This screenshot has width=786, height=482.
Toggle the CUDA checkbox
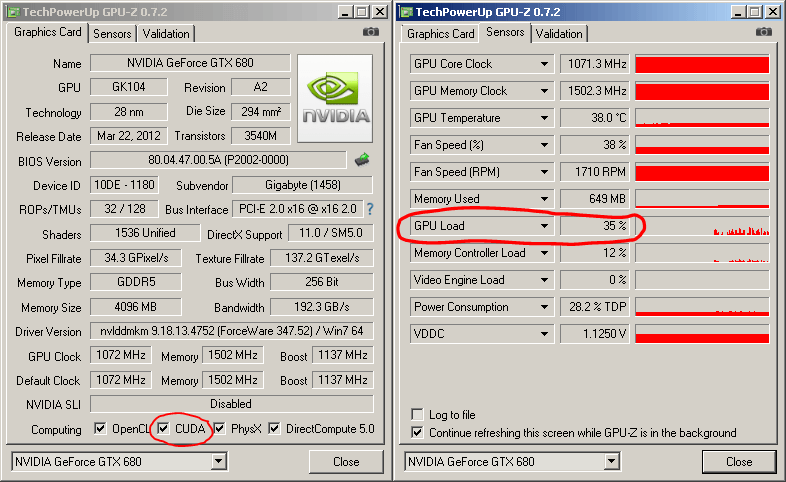[x=163, y=428]
